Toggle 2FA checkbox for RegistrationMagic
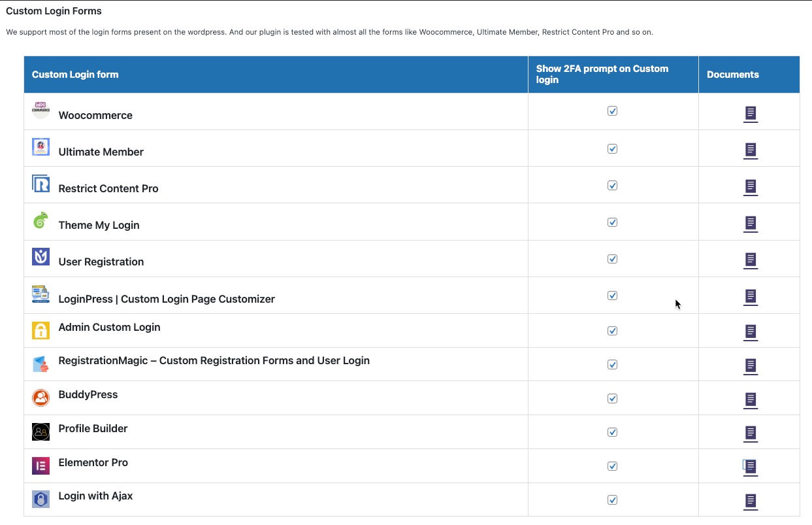This screenshot has height=525, width=812. pyautogui.click(x=612, y=365)
